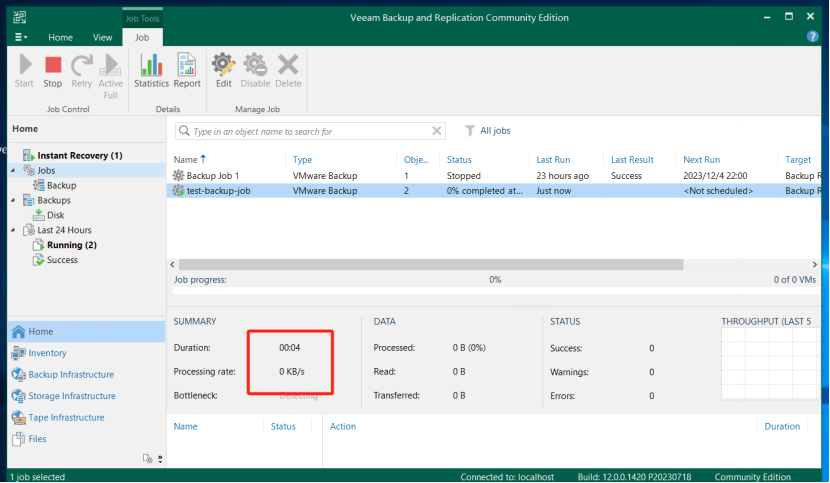Sort by Next Run column
830x483 pixels.
[x=701, y=159]
